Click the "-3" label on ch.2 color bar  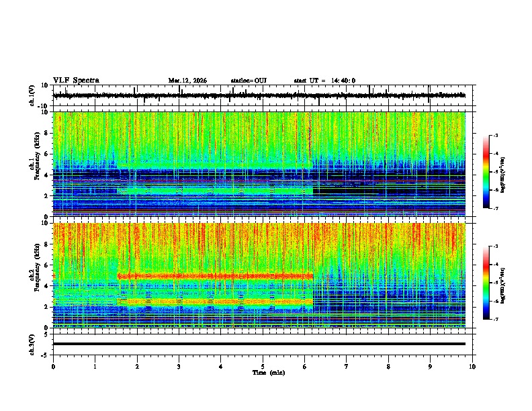point(495,246)
